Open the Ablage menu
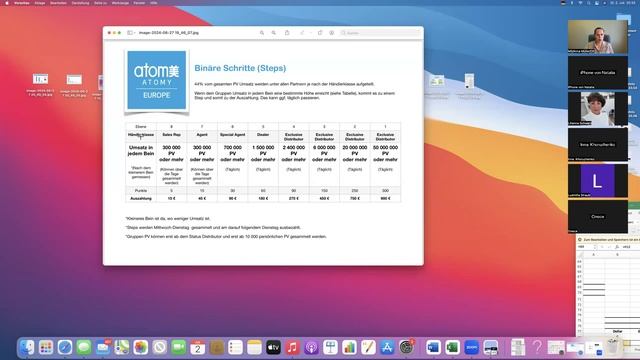Screen dimensions: 640x360 (40, 3)
